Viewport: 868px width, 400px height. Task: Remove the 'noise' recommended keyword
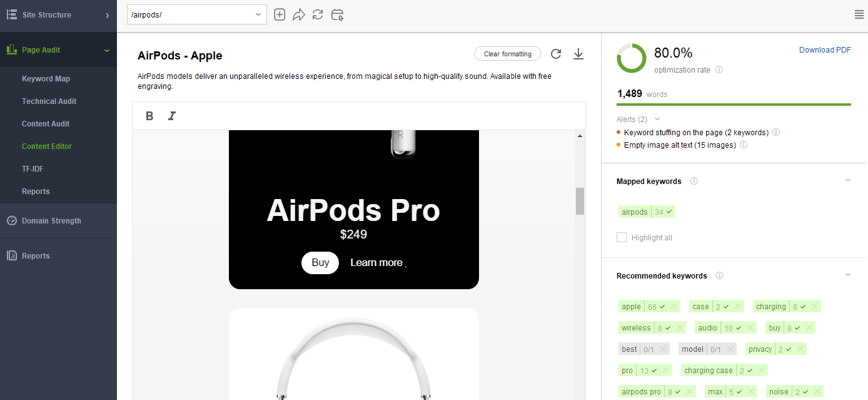(817, 392)
